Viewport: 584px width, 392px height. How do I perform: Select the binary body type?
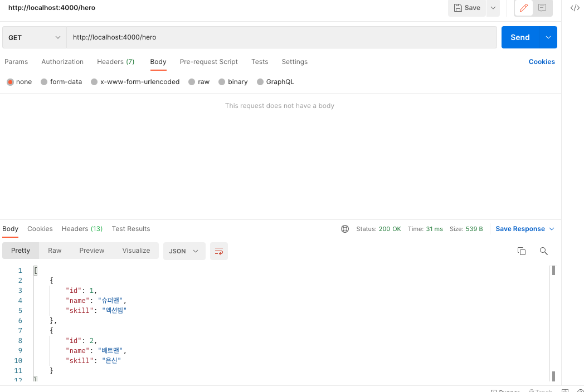point(233,82)
